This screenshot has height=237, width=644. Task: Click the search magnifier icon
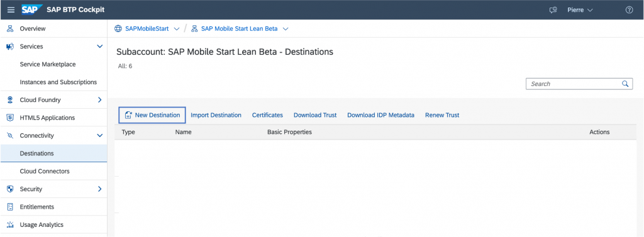625,84
